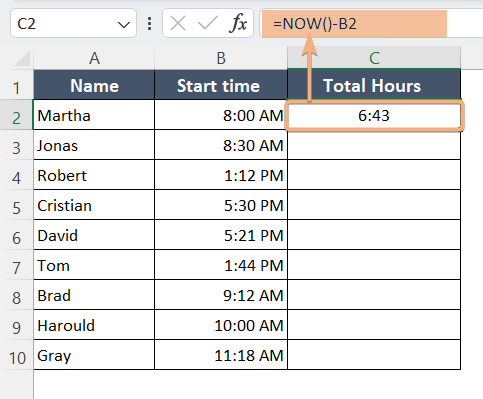Viewport: 483px width, 399px height.
Task: Select row 7 header
Action: [x=17, y=265]
